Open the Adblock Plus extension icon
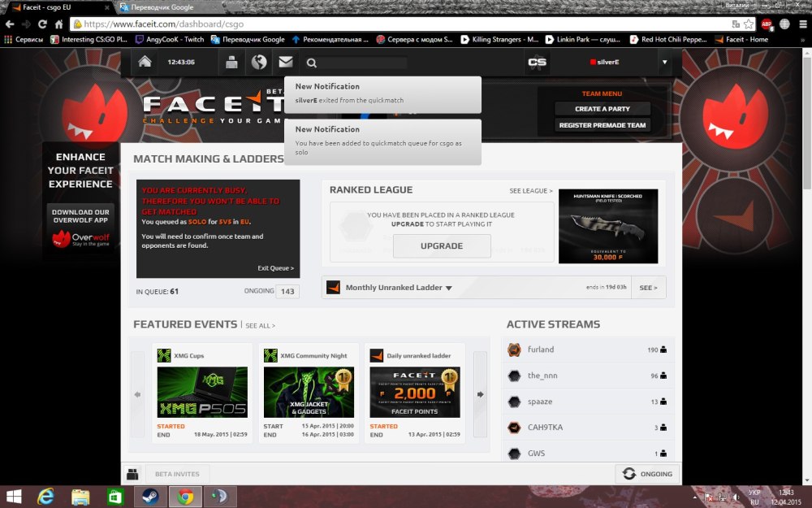The height and width of the screenshot is (508, 812). [x=766, y=24]
